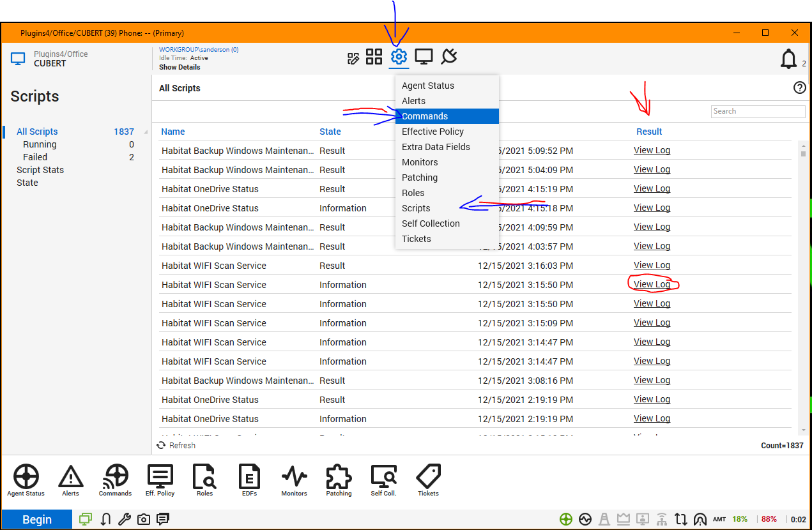Click the Show Details link
This screenshot has height=530, width=812.
pyautogui.click(x=180, y=67)
